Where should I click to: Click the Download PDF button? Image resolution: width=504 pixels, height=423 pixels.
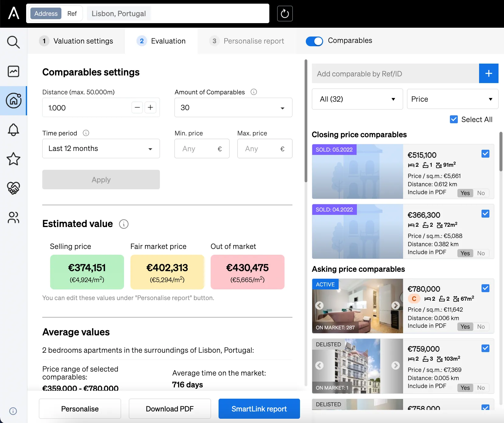(x=170, y=409)
